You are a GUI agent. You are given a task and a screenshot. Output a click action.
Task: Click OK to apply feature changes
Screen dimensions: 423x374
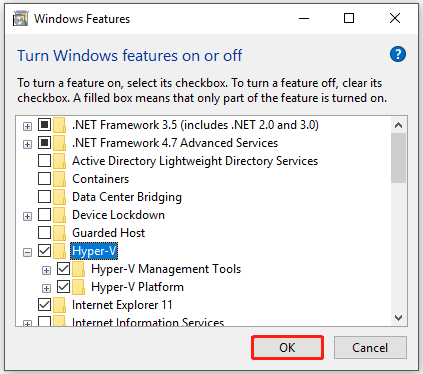point(287,348)
